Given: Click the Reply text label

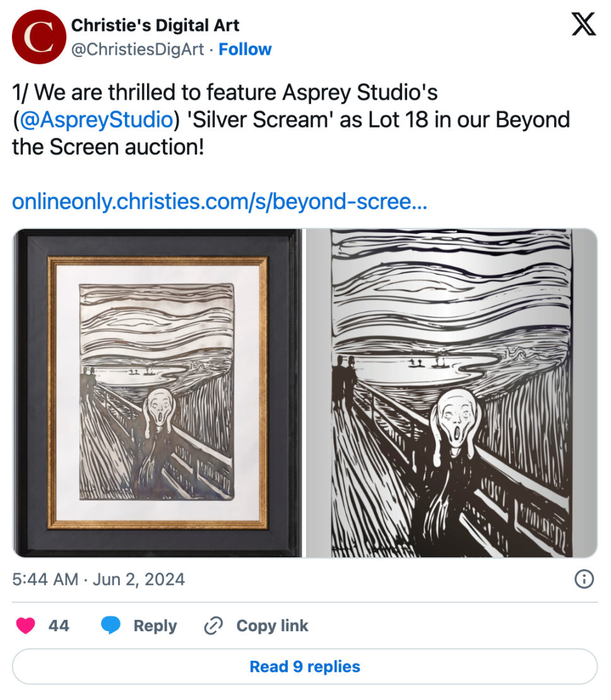Looking at the screenshot, I should click(x=155, y=626).
